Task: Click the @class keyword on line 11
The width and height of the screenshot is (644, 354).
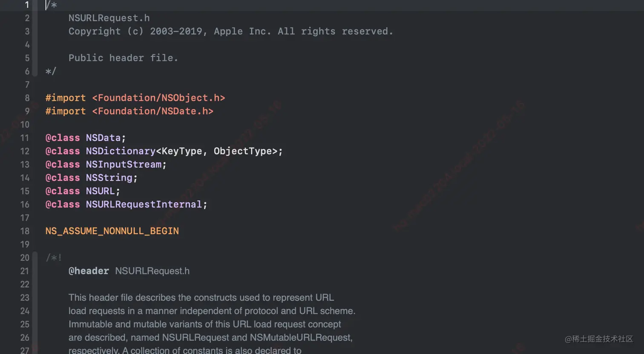Action: 62,138
